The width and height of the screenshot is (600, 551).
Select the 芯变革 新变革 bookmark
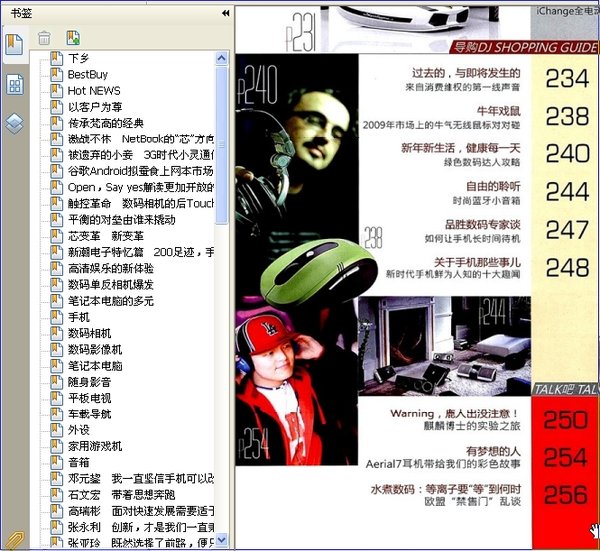tap(106, 236)
